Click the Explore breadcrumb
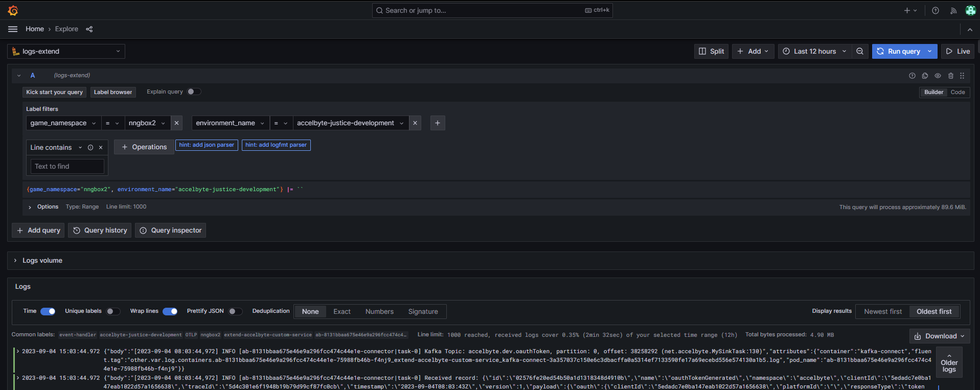 (x=66, y=29)
